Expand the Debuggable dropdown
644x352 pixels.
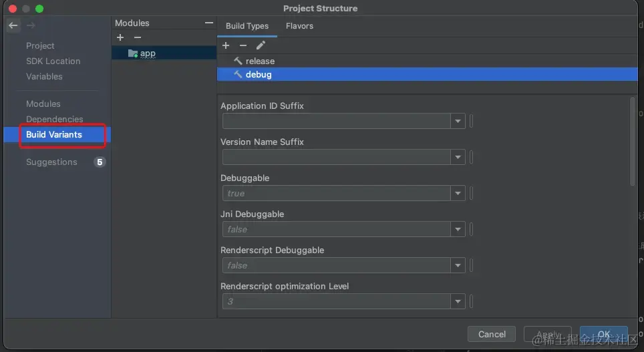pyautogui.click(x=458, y=193)
